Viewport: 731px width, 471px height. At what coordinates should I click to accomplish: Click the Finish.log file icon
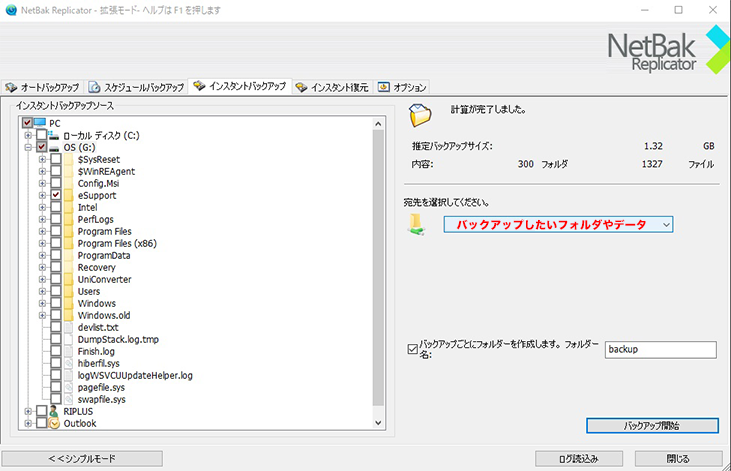click(69, 351)
